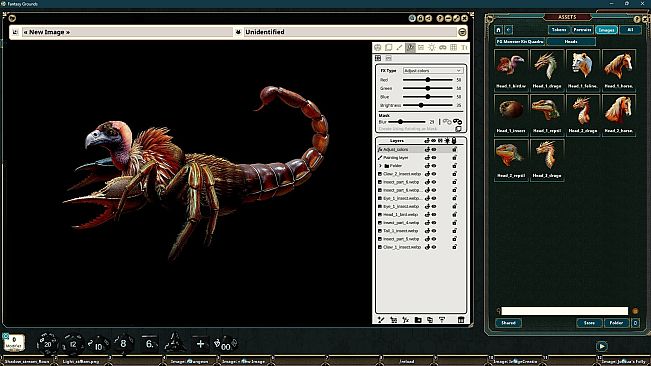Switch to Portraits tab in Assets
The height and width of the screenshot is (366, 651).
pyautogui.click(x=582, y=30)
